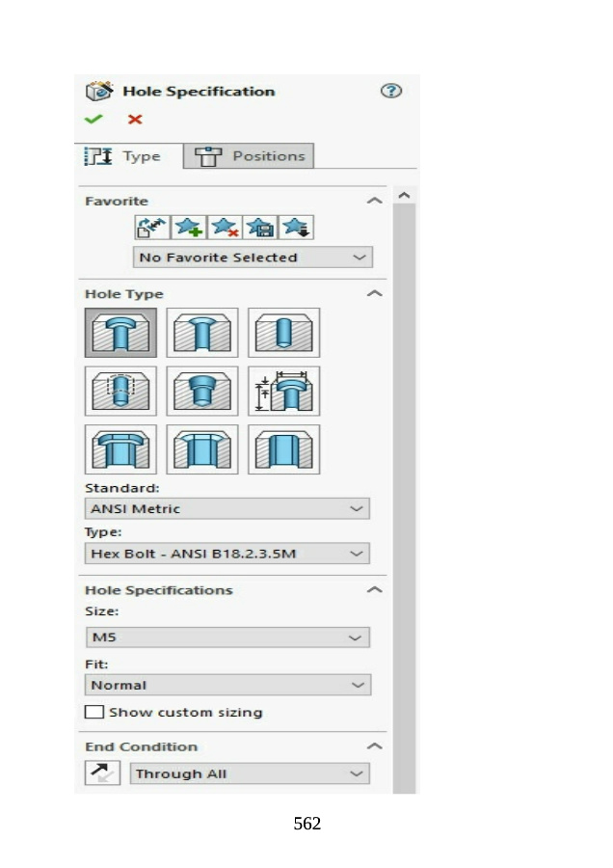Screen dimensions: 613x868
Task: Choose the Counterbore Slot hole type
Action: (x=120, y=449)
